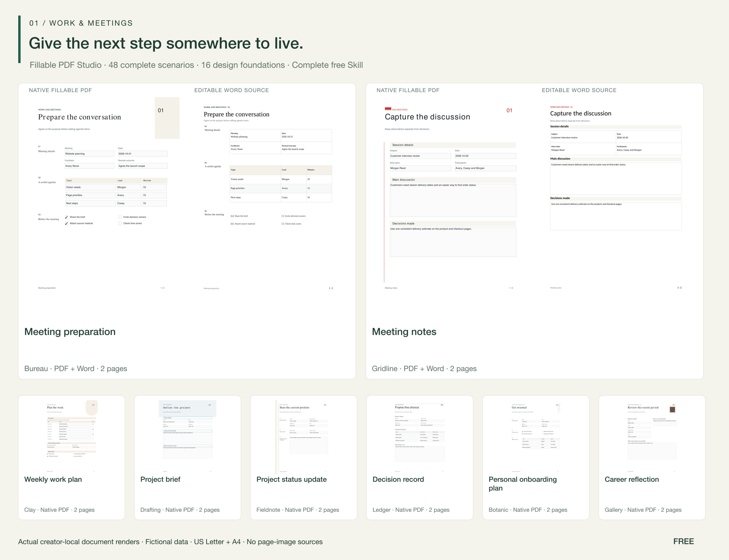Click the Page priorities topic field in the fillable PDF
This screenshot has width=729, height=560.
90,195
